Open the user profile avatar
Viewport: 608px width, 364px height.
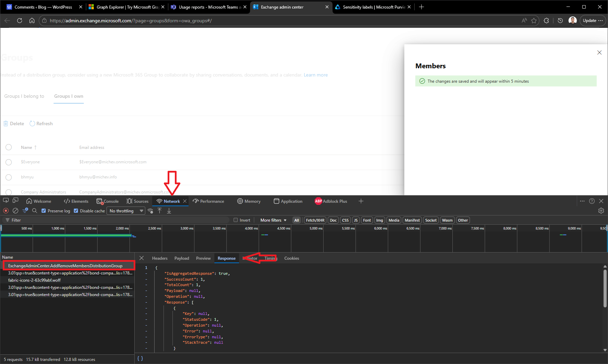click(572, 20)
